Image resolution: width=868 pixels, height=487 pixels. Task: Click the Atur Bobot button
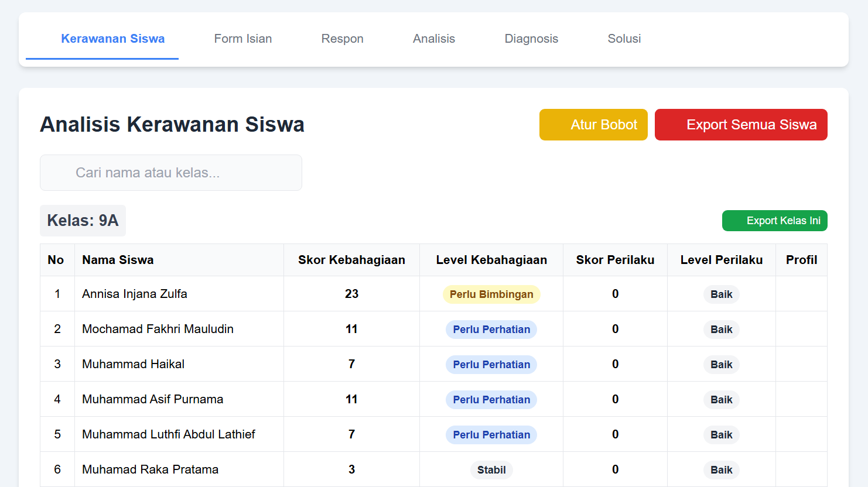pos(593,124)
